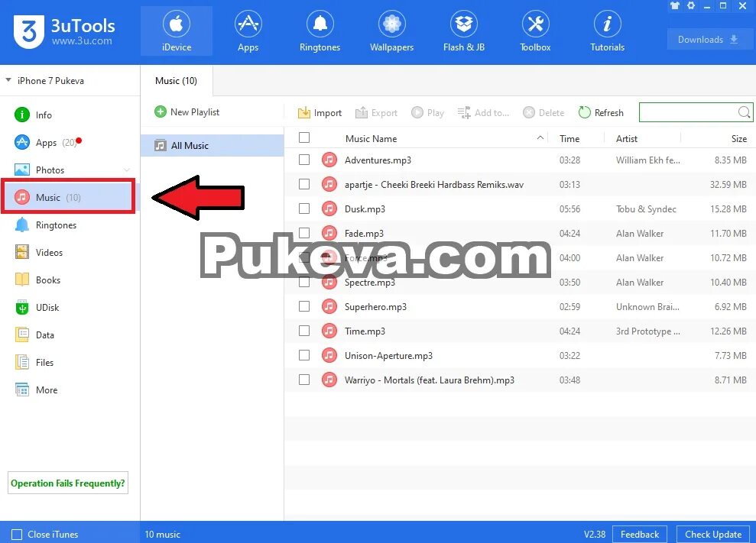756x543 pixels.
Task: Click the Check Update button
Action: point(713,535)
